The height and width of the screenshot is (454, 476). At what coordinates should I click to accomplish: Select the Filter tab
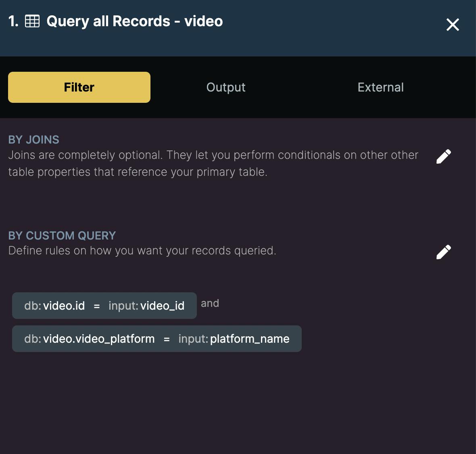pos(79,87)
